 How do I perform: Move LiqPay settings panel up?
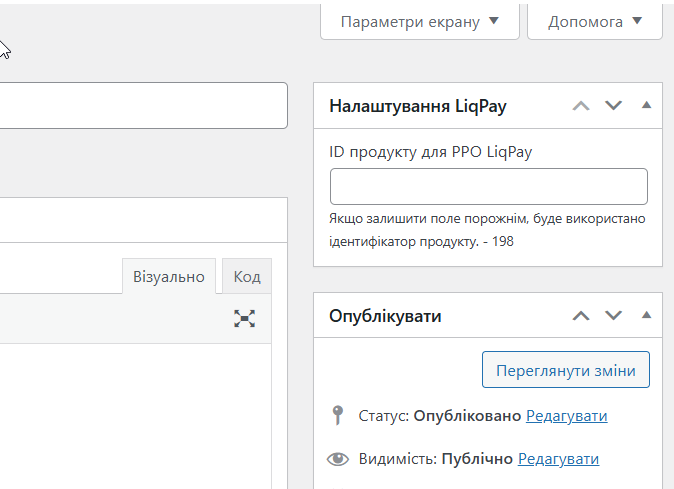[x=581, y=106]
